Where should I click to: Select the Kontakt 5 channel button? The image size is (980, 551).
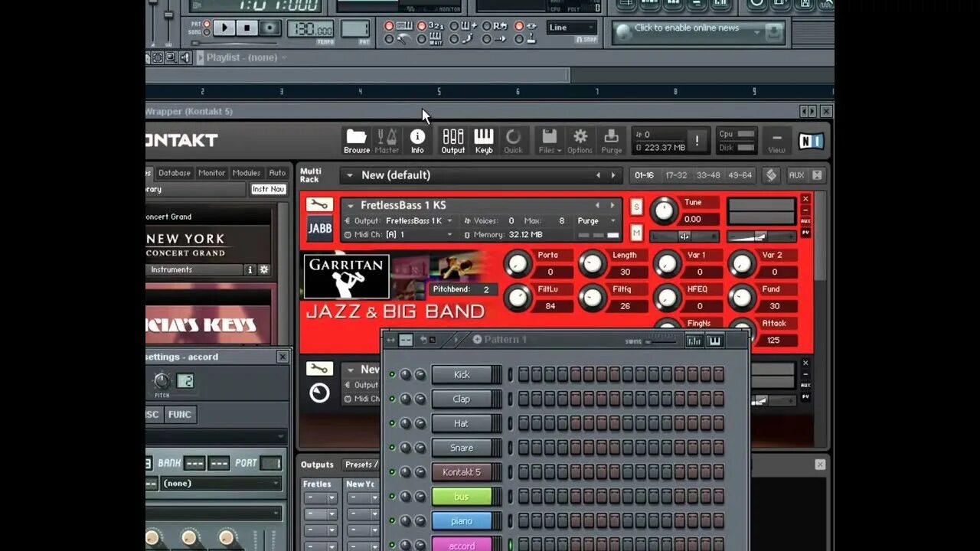pos(462,472)
